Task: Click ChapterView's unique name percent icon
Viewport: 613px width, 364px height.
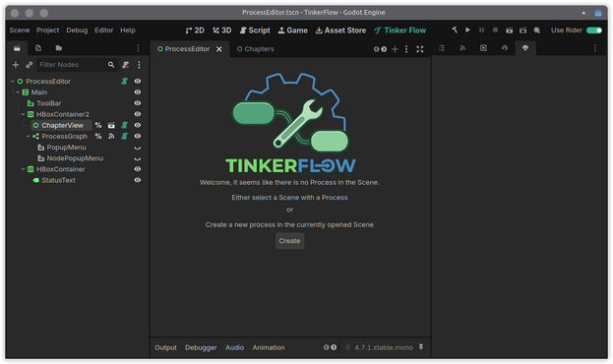Action: (x=98, y=125)
